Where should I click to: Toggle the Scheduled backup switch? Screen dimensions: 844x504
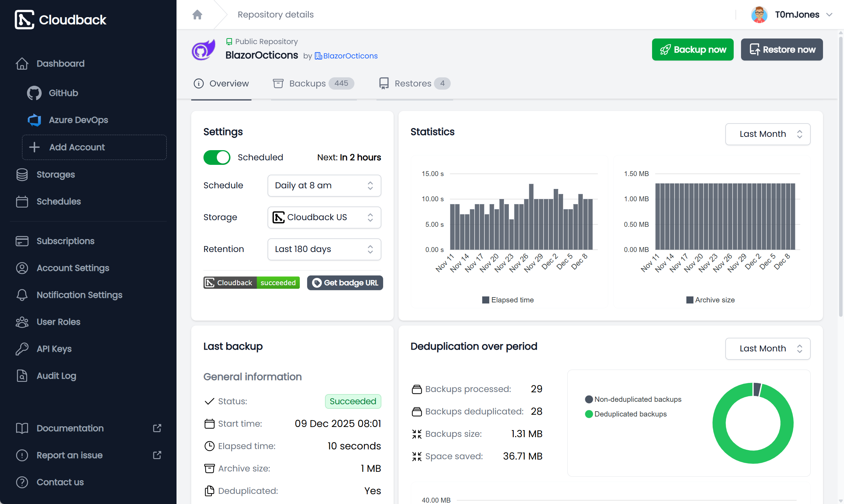(x=217, y=157)
